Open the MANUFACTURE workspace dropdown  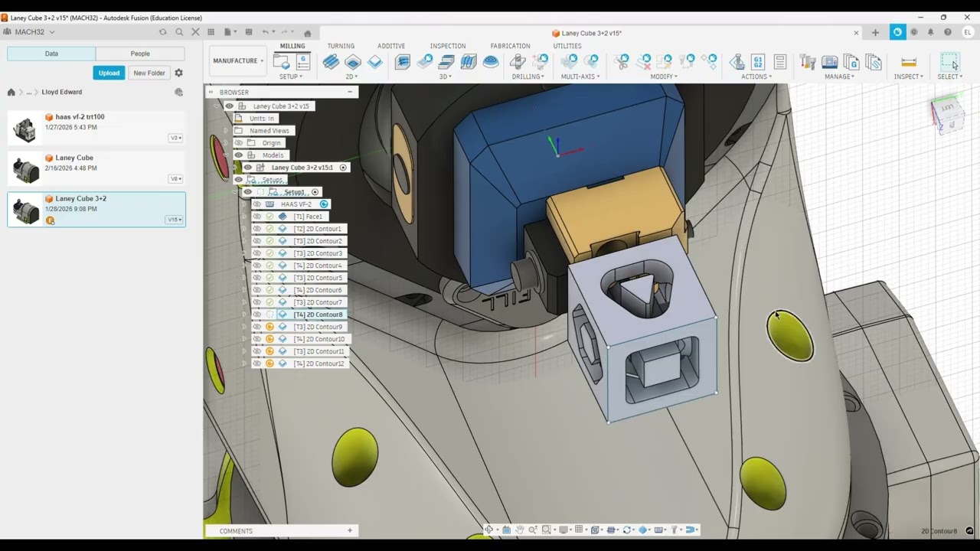(x=238, y=60)
